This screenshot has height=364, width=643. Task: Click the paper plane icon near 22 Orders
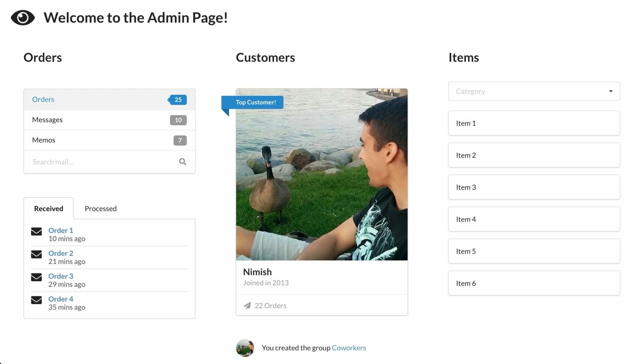pyautogui.click(x=247, y=306)
